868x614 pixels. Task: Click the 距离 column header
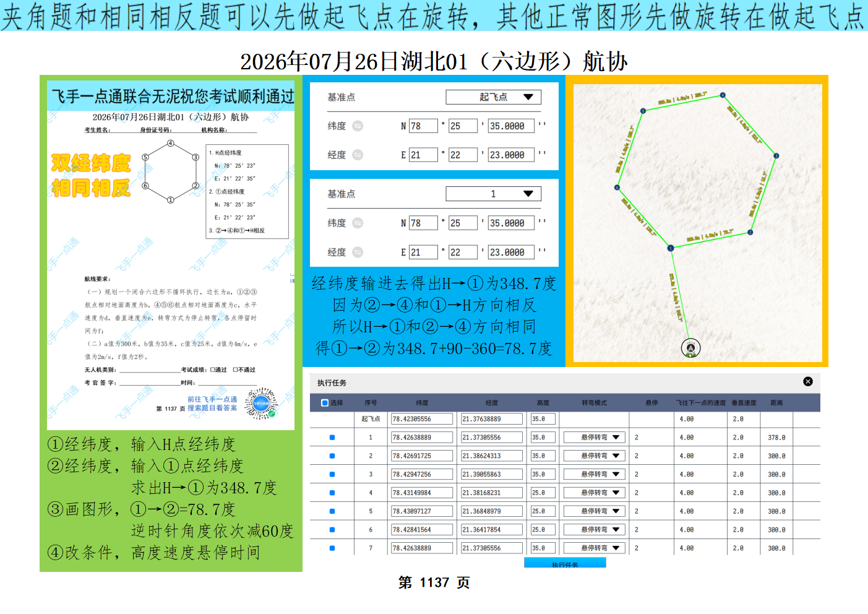click(x=776, y=403)
